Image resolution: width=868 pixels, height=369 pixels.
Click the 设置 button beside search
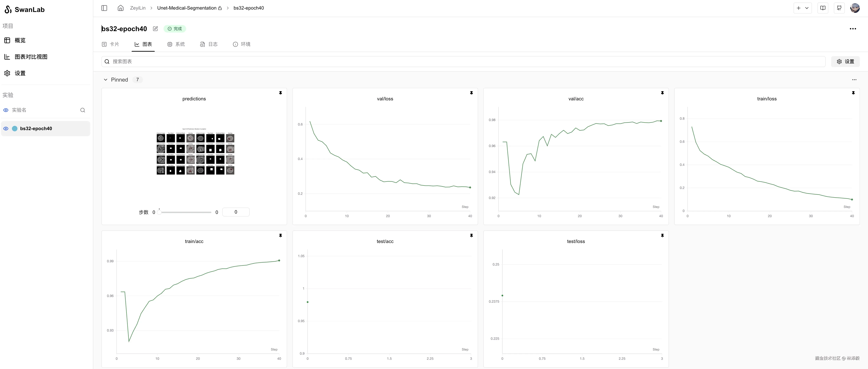pyautogui.click(x=845, y=61)
